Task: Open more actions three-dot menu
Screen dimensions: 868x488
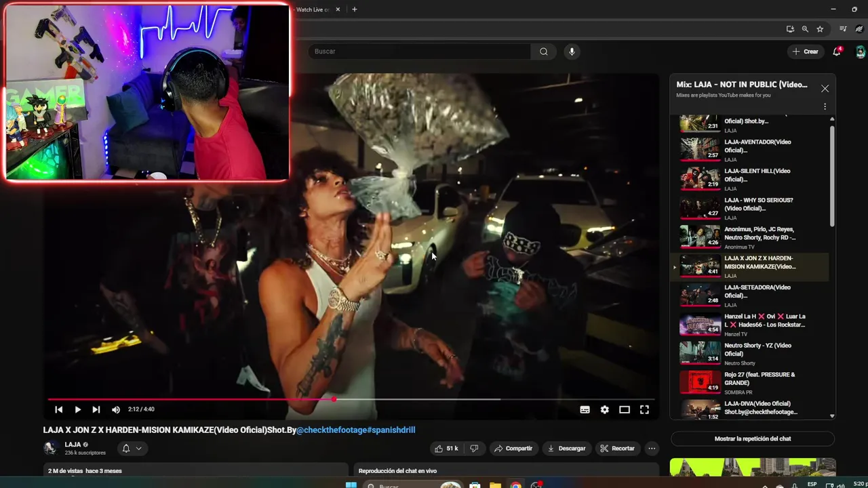Action: (652, 448)
